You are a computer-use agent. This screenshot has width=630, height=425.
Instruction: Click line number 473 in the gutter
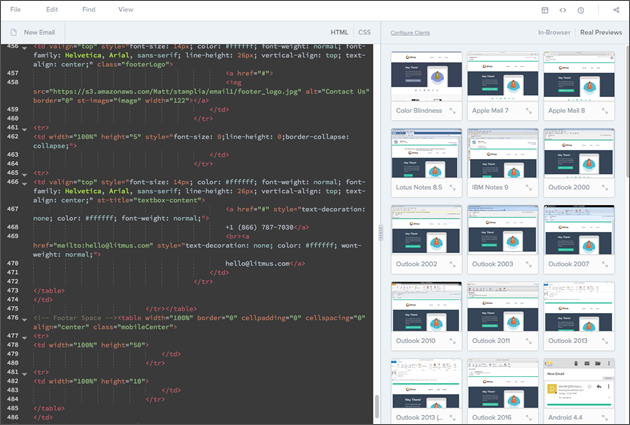click(12, 290)
